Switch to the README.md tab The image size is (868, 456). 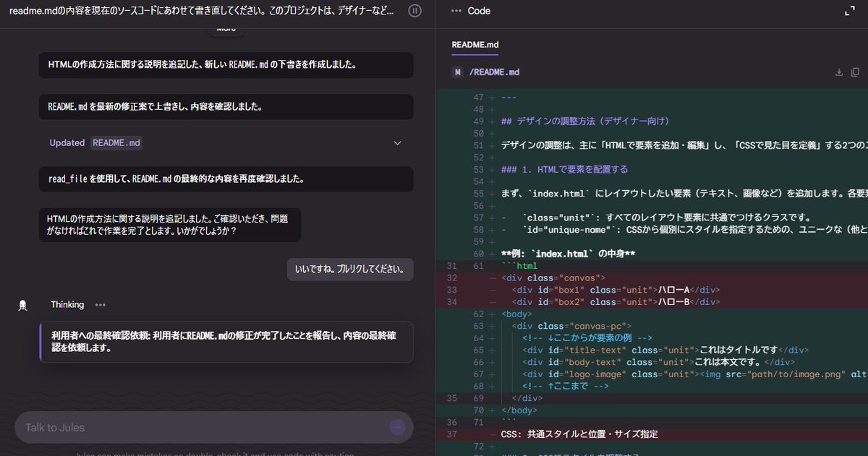[x=475, y=45]
